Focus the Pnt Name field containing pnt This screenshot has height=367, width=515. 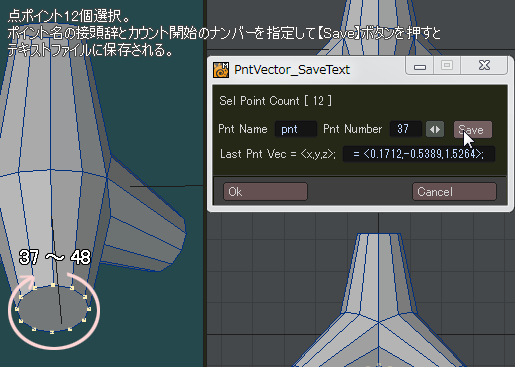296,129
